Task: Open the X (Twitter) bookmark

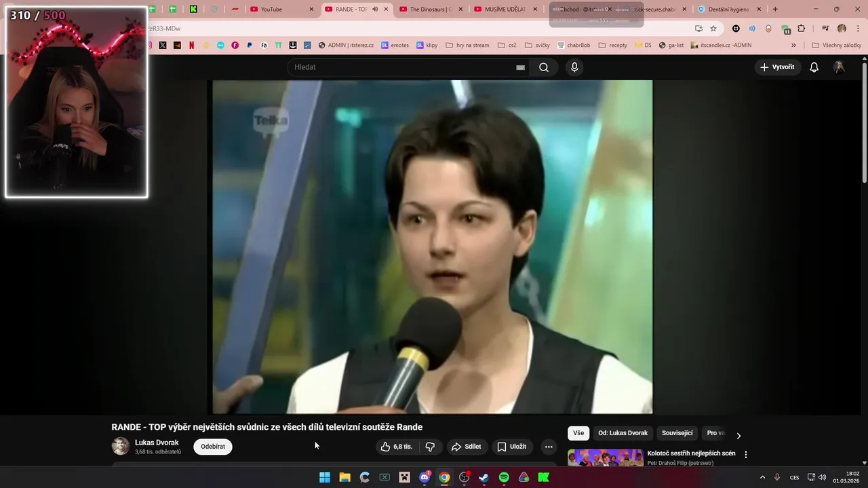Action: tap(163, 45)
